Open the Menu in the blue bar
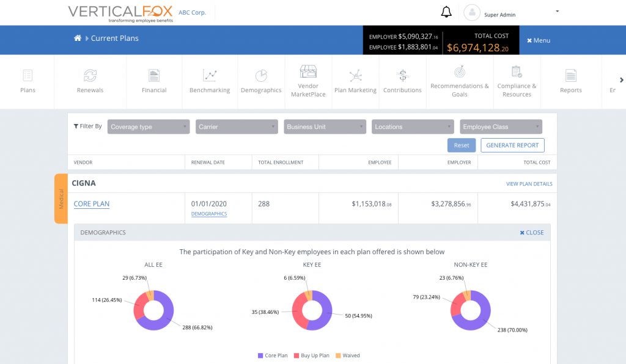The height and width of the screenshot is (364, 626). point(538,40)
